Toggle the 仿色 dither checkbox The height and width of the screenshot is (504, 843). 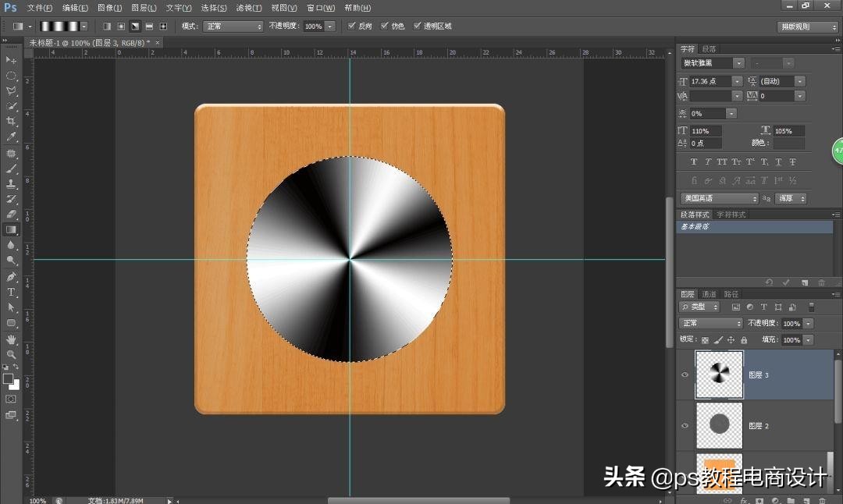click(x=385, y=26)
